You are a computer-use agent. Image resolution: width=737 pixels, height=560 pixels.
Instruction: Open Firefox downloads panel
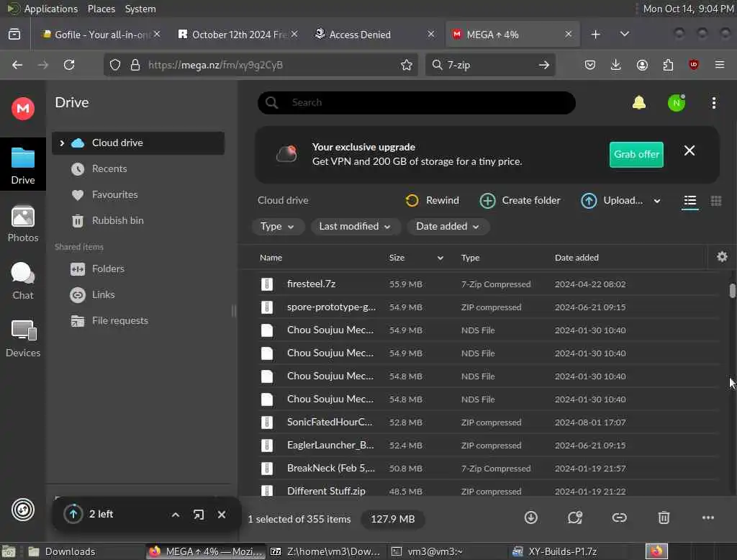click(615, 65)
